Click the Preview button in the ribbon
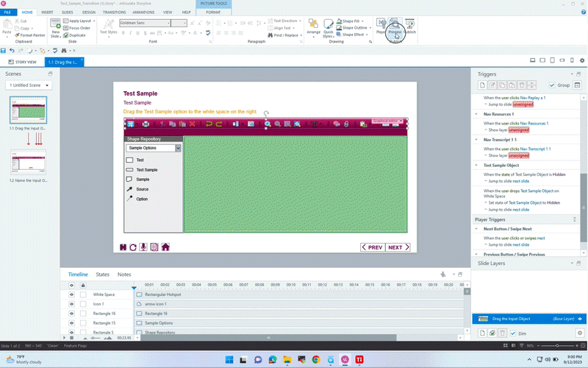588x368 pixels. click(x=395, y=26)
